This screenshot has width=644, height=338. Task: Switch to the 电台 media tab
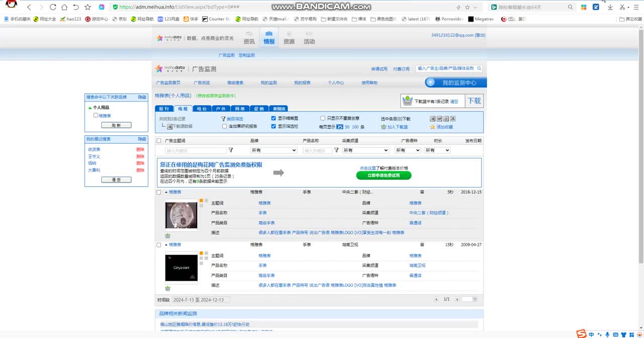pyautogui.click(x=202, y=109)
